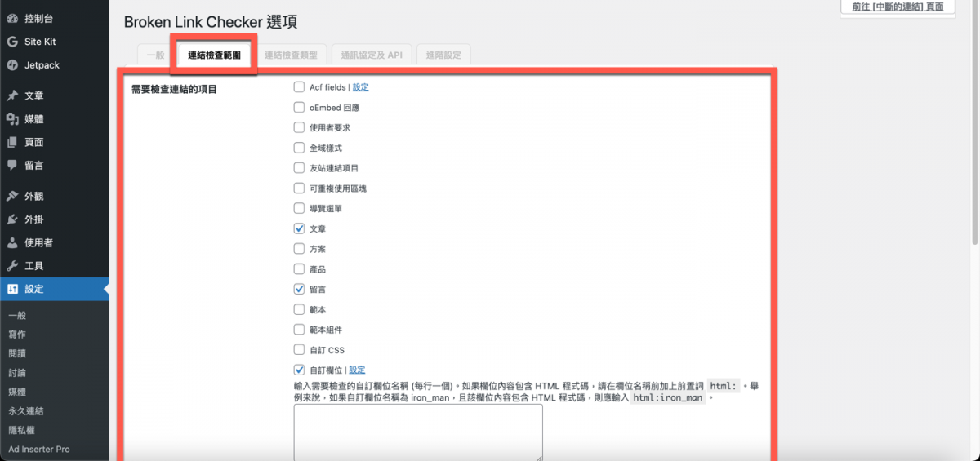Click the 外觀 appearance brush icon
980x461 pixels.
pyautogui.click(x=12, y=196)
